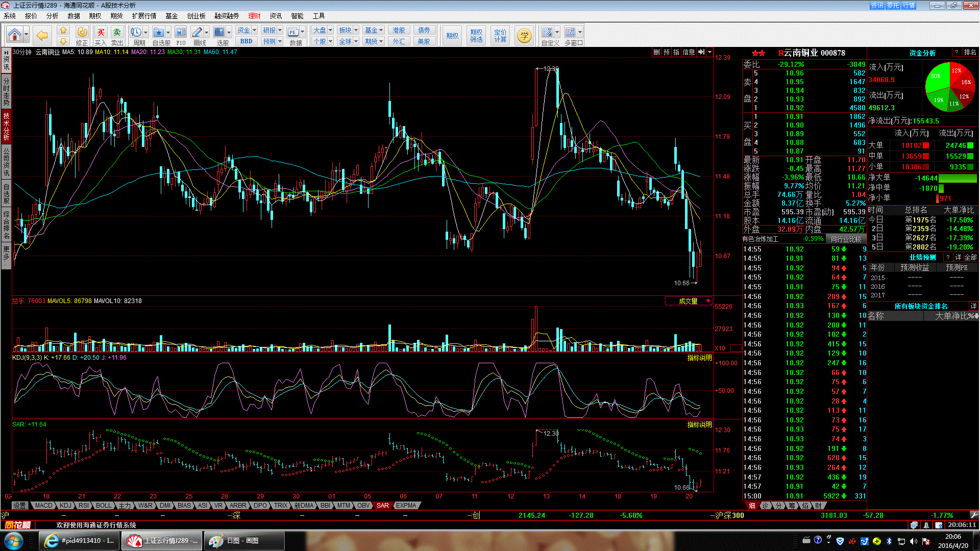
Task: Open the 大盘 dropdown button
Action: (x=323, y=30)
